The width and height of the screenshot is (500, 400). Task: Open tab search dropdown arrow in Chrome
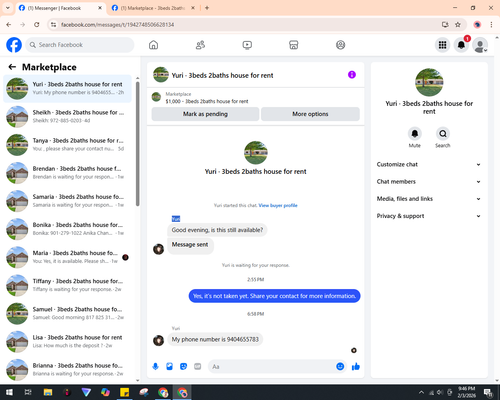[x=8, y=8]
